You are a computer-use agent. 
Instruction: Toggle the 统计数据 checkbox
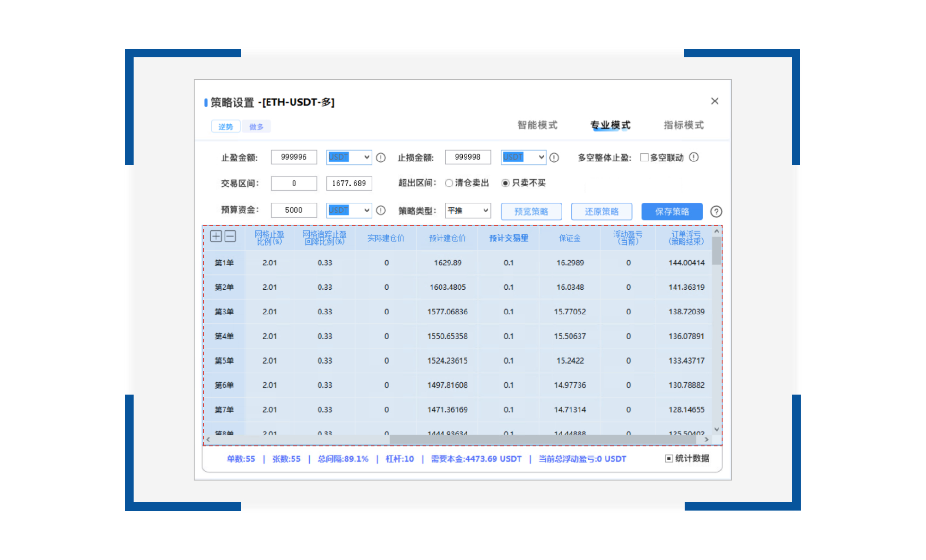pos(668,458)
